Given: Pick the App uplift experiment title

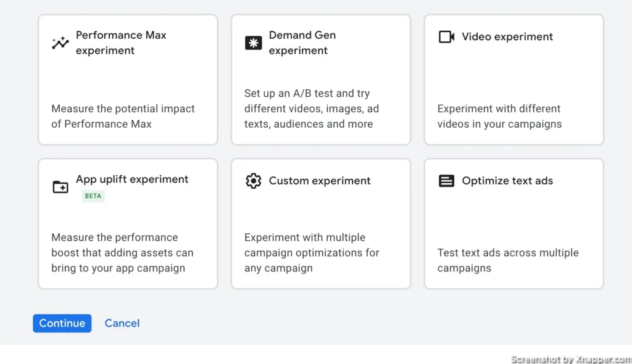Looking at the screenshot, I should (x=132, y=180).
